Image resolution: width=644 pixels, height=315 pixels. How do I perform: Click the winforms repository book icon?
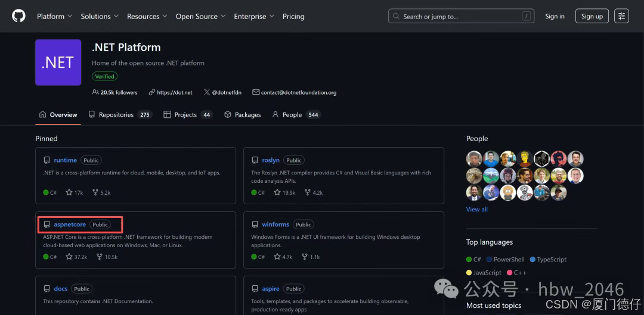pos(255,224)
